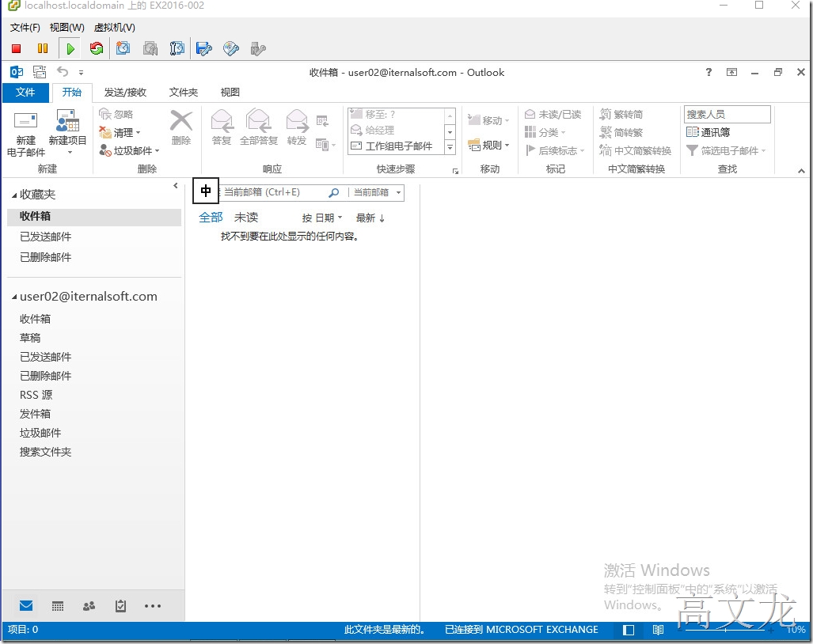
Task: Click the VM CD/DVD drive icon
Action: pos(230,49)
